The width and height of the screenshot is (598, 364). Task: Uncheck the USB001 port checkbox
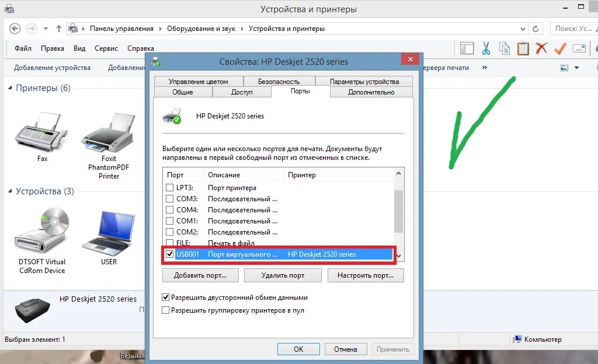click(x=170, y=254)
